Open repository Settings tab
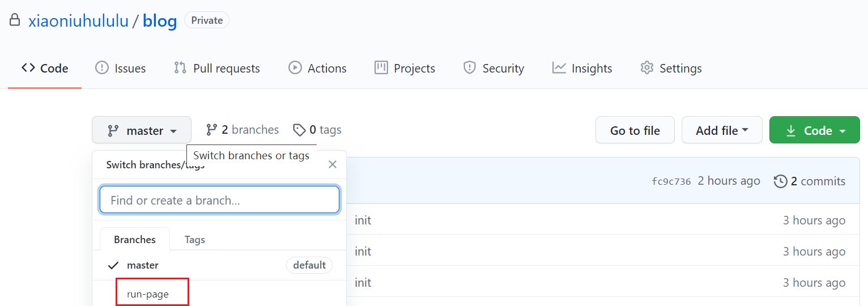 (671, 68)
